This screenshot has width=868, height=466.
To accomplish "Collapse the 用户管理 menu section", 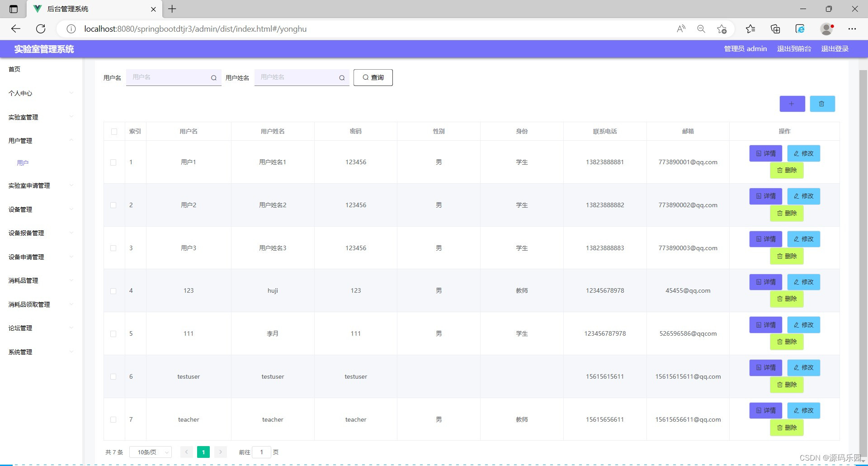I will tap(20, 140).
